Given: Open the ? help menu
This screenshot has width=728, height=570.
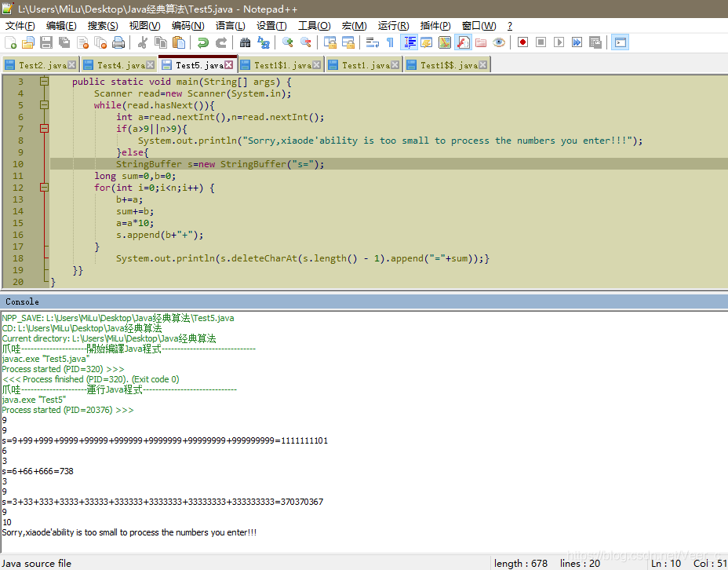Looking at the screenshot, I should [x=510, y=26].
